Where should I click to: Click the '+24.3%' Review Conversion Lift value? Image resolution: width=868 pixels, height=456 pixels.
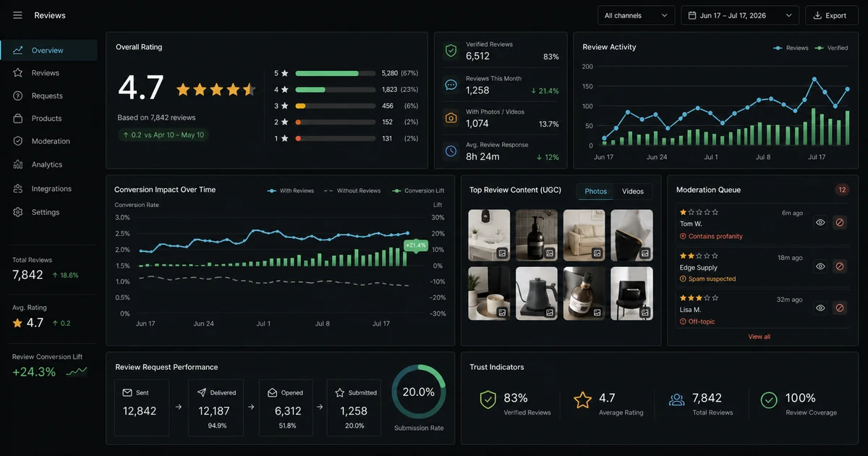[34, 372]
